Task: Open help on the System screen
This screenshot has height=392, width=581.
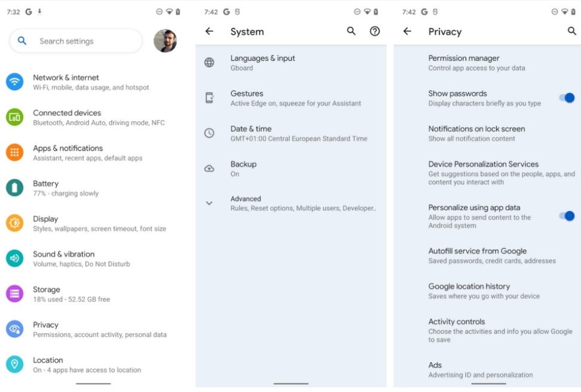Action: pos(375,31)
